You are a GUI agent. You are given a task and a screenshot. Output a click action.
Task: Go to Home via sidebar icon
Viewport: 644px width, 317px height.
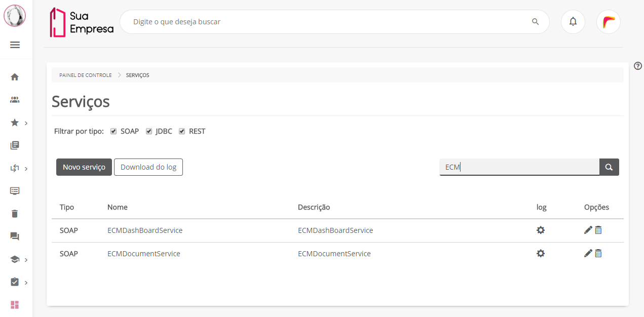pos(15,77)
